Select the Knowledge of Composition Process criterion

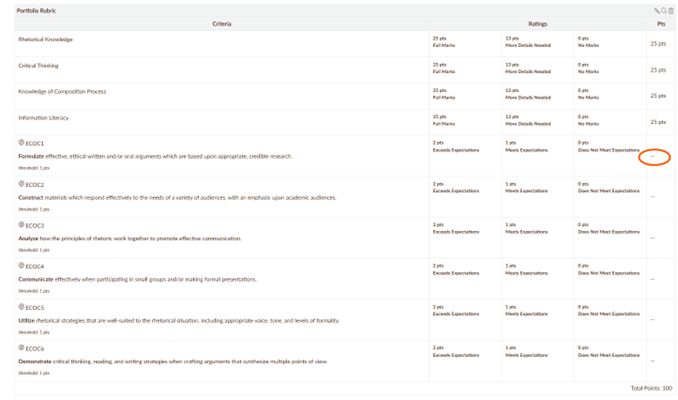[x=62, y=92]
